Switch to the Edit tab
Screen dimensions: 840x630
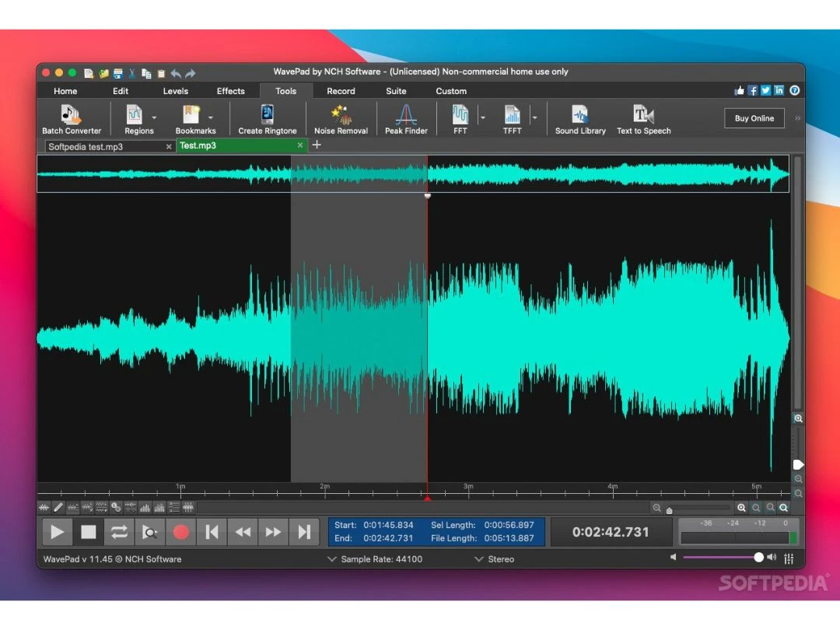pos(121,91)
